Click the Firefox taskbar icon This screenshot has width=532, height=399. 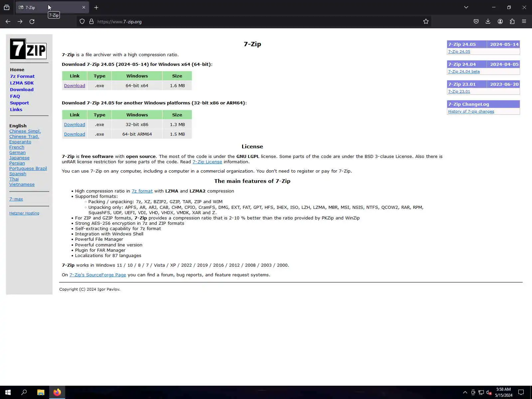click(x=57, y=392)
